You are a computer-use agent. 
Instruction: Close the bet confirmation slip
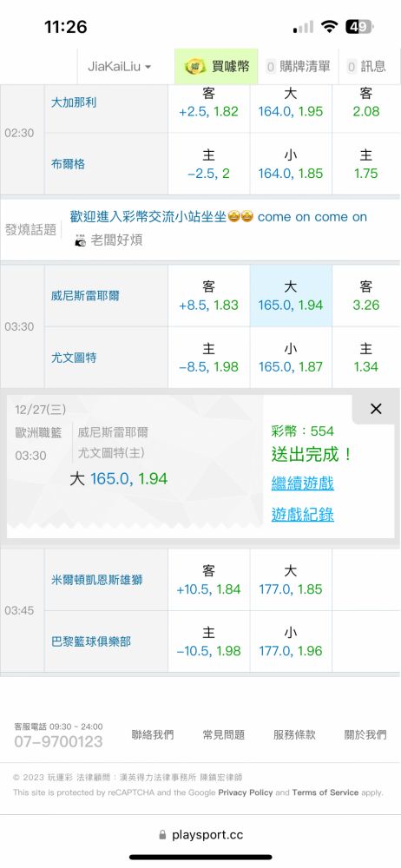pos(376,409)
